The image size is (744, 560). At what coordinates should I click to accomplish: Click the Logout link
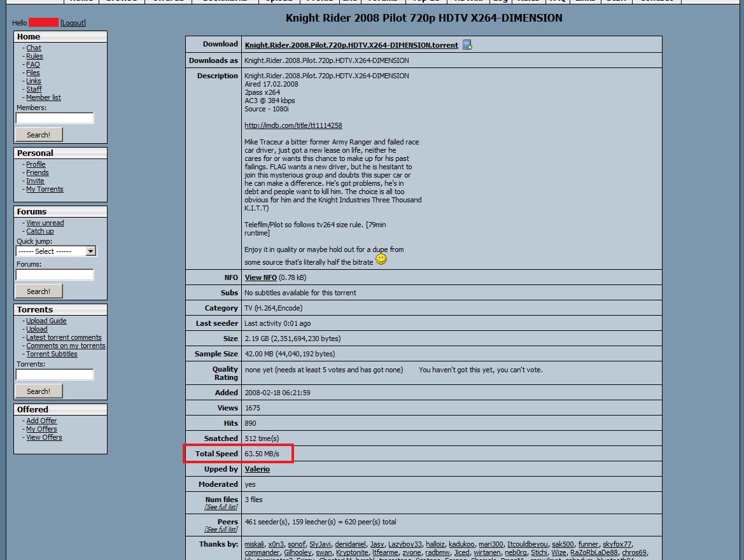[73, 23]
